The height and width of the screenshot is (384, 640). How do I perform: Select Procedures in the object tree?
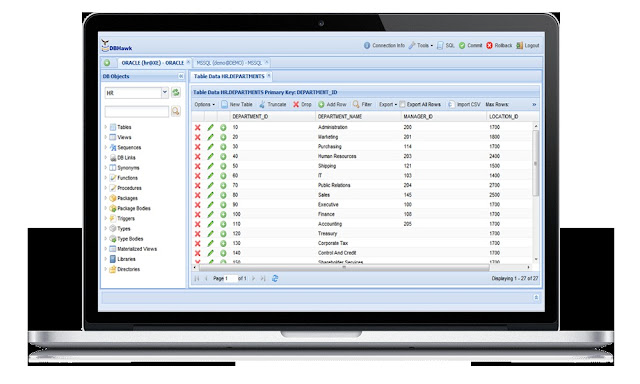click(x=129, y=188)
